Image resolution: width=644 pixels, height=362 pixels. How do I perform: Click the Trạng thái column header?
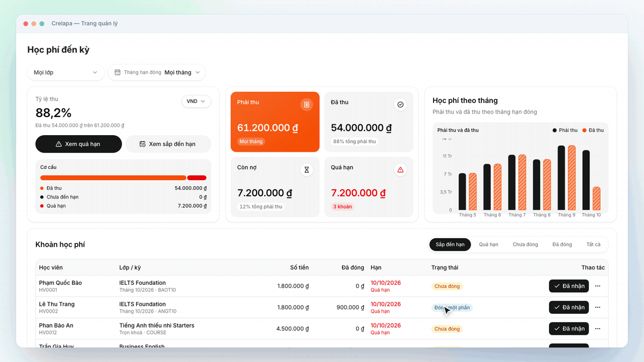pos(445,268)
